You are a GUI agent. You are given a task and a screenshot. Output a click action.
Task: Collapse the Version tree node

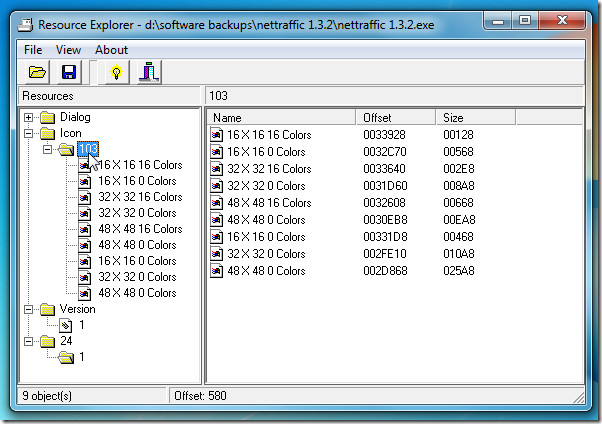[x=28, y=309]
